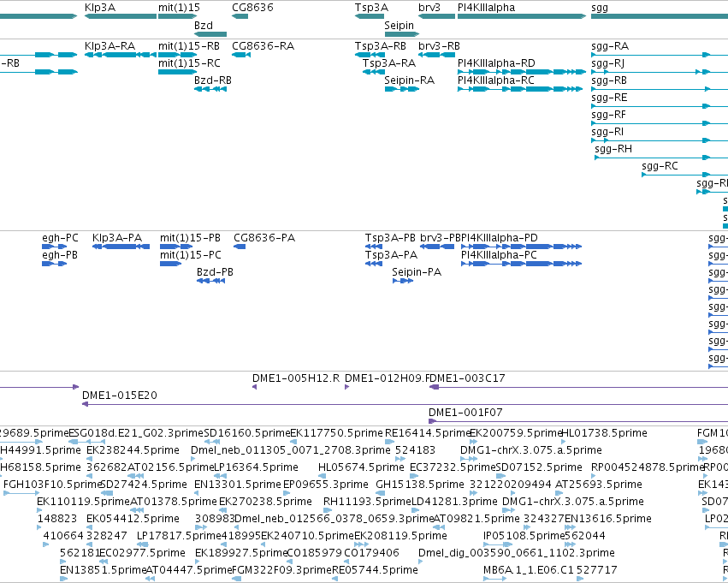Select the EK238244.5prime EST label
Screen dimensions: 728x583
[133, 450]
